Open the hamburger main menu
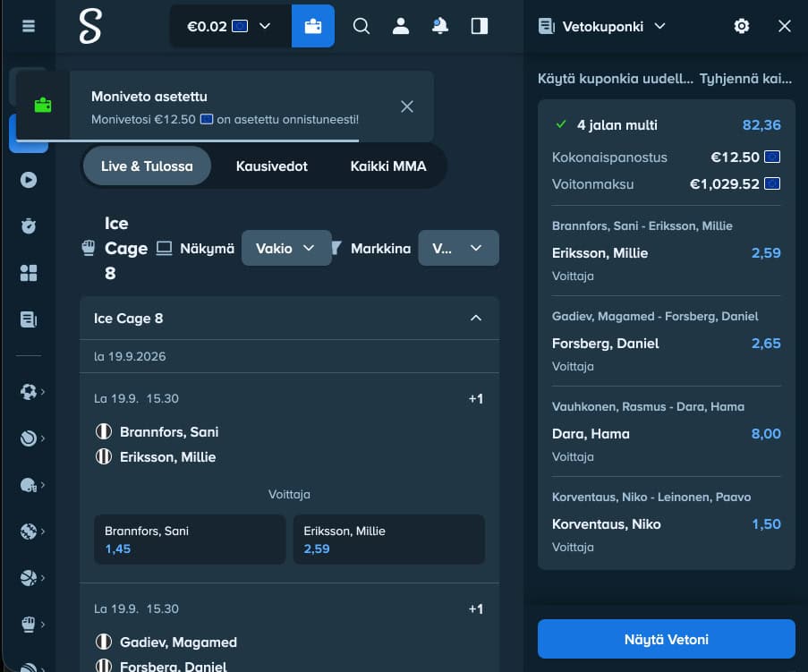 [x=29, y=26]
